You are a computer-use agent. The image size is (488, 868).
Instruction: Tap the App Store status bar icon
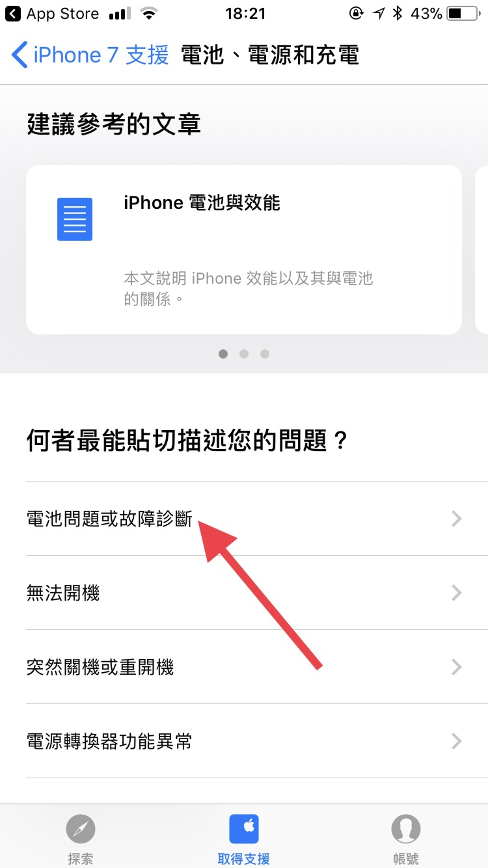coord(12,11)
